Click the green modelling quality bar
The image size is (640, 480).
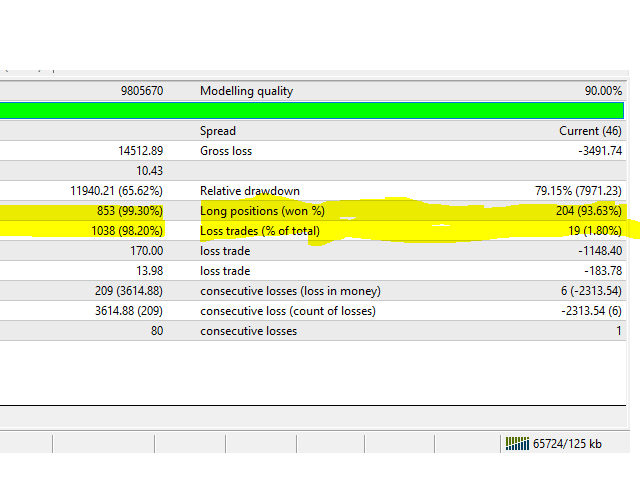[x=312, y=111]
